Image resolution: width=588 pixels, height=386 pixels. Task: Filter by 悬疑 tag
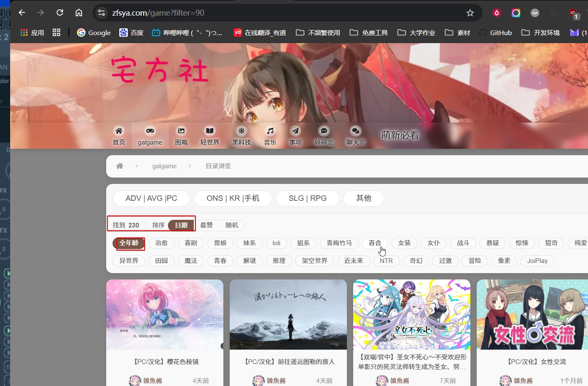point(493,243)
